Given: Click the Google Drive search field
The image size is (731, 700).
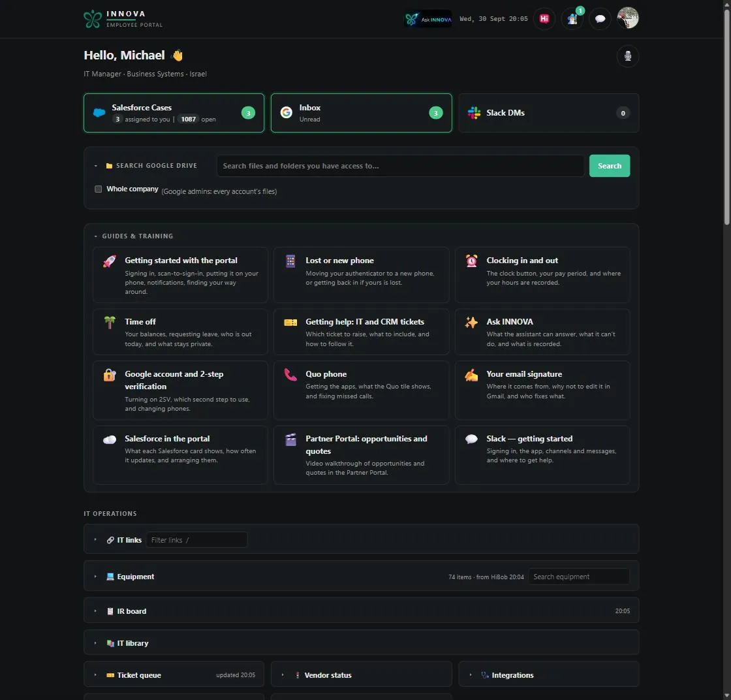Looking at the screenshot, I should pyautogui.click(x=400, y=166).
